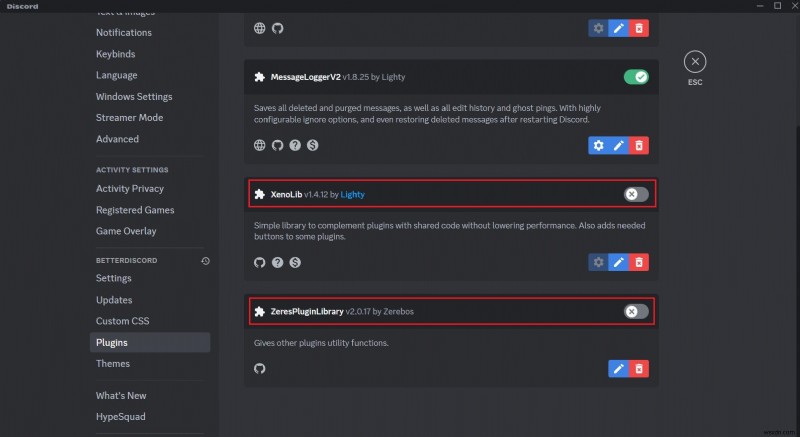Image resolution: width=800 pixels, height=437 pixels.
Task: Open MessageLoggerV2 website globe icon
Action: (260, 145)
